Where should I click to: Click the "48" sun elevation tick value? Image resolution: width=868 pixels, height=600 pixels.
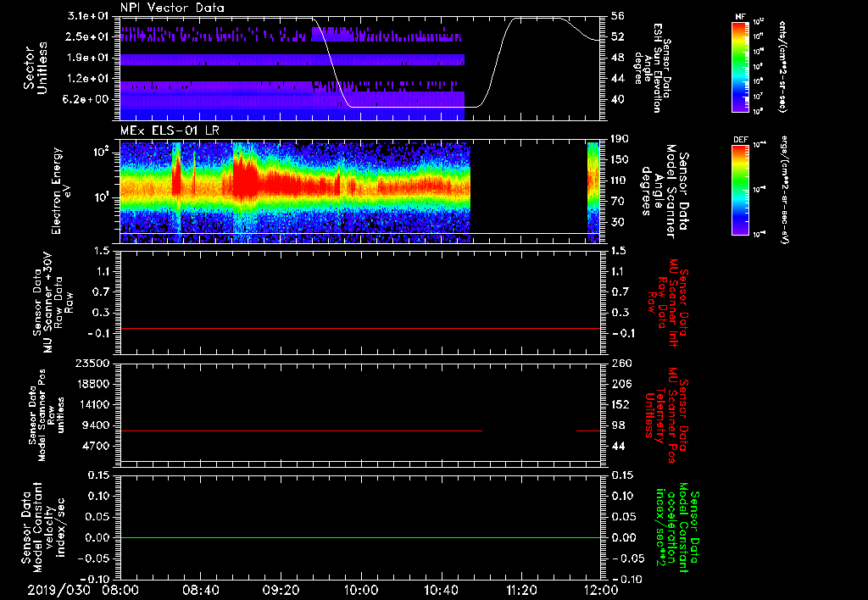(x=617, y=58)
